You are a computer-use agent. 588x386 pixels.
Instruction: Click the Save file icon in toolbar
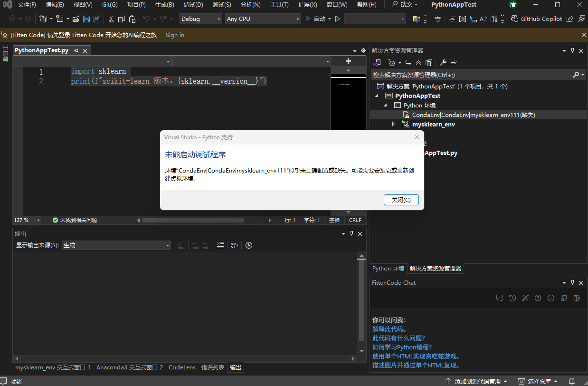point(86,19)
